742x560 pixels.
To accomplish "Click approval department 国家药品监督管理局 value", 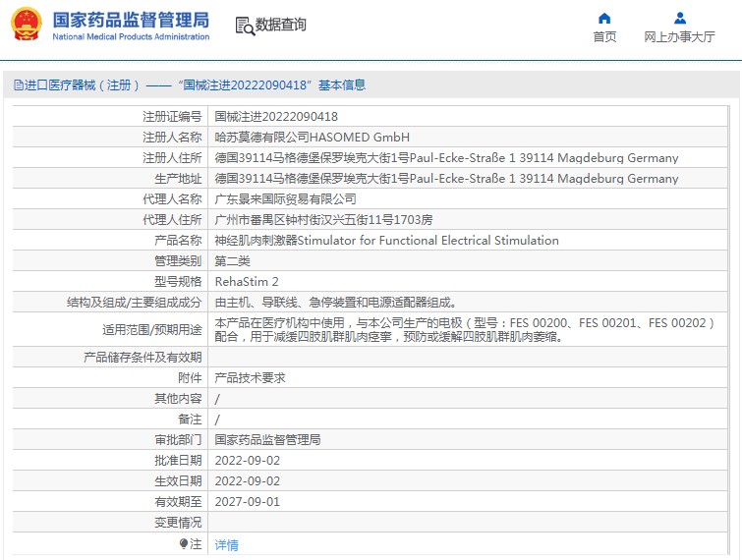I will [267, 440].
